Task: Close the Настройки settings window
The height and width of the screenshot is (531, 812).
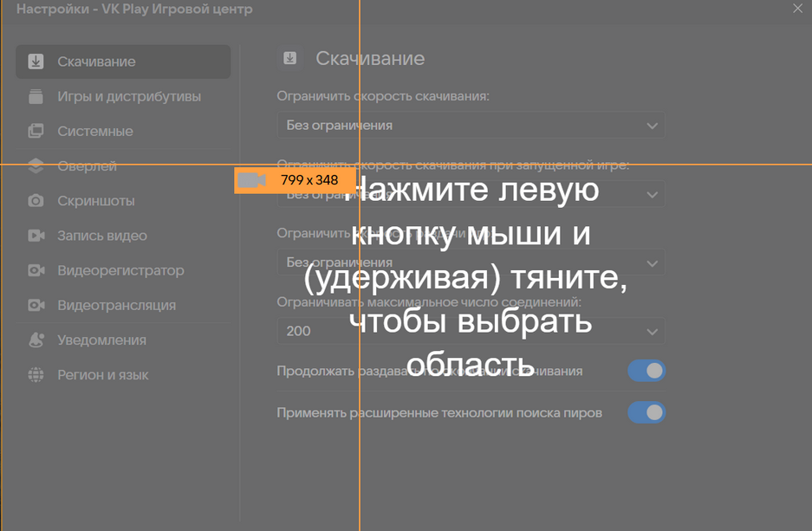Action: pyautogui.click(x=798, y=9)
